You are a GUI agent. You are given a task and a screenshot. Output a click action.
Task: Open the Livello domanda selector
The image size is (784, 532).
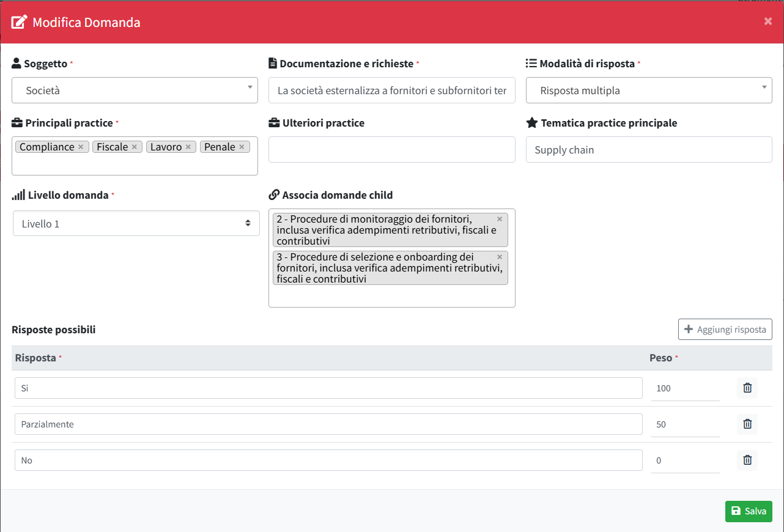point(136,224)
